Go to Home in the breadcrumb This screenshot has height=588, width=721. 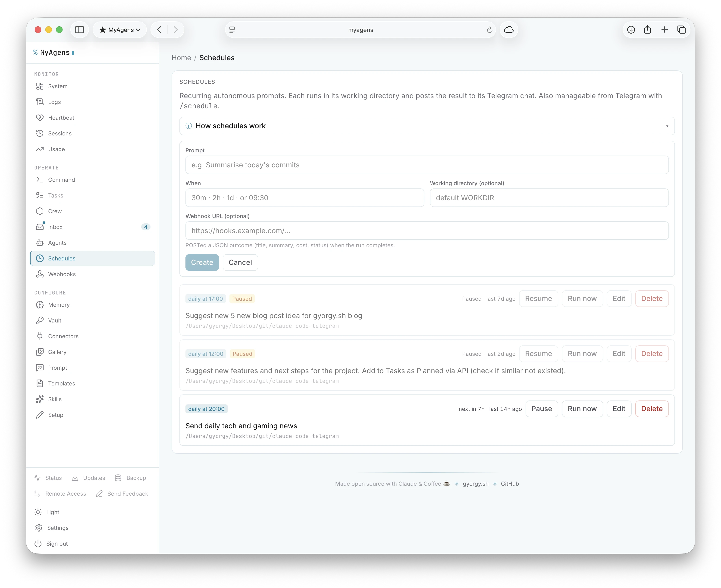[181, 58]
